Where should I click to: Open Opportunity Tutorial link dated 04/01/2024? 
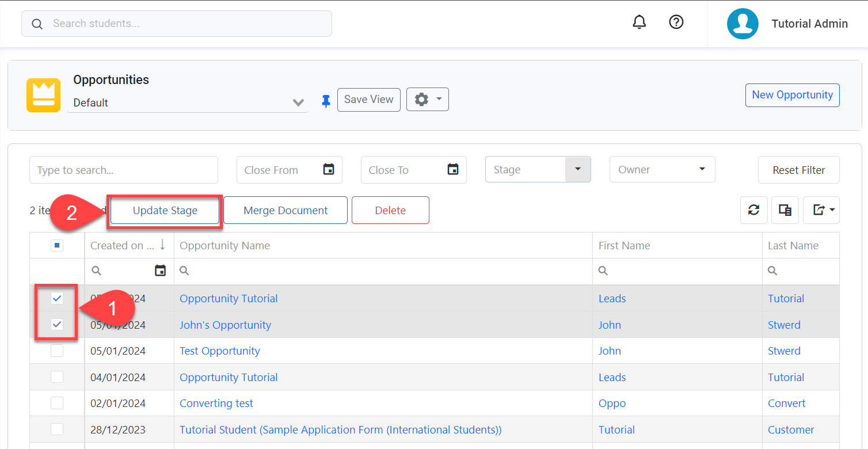pyautogui.click(x=229, y=377)
